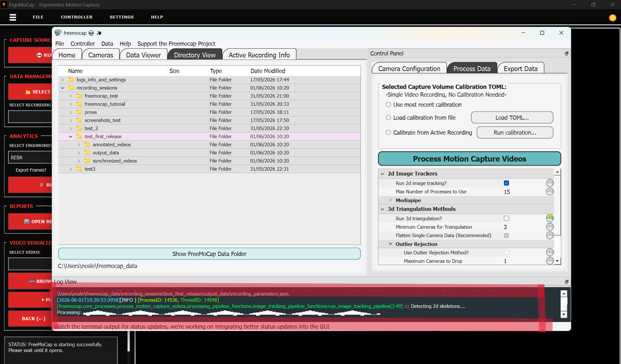Image resolution: width=621 pixels, height=364 pixels.
Task: Open Support the Freemocap Project menu
Action: coord(176,43)
